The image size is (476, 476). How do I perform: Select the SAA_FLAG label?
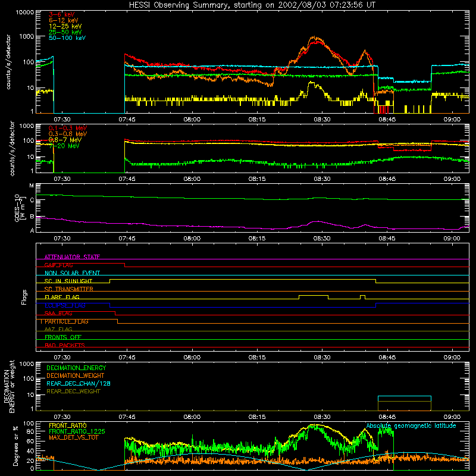pos(58,314)
